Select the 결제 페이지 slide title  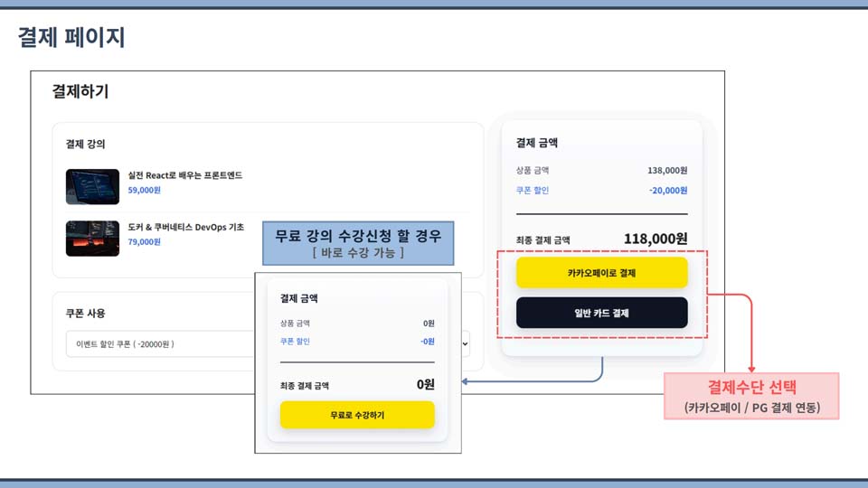[71, 37]
